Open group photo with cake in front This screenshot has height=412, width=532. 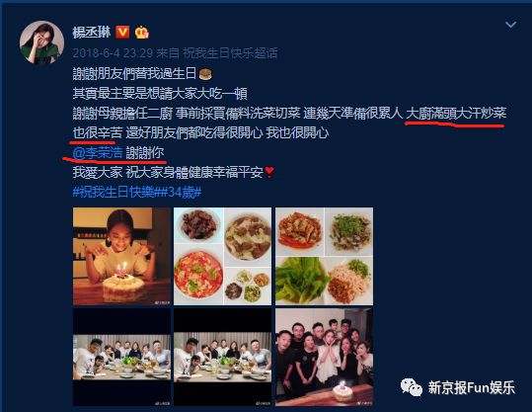click(x=324, y=357)
